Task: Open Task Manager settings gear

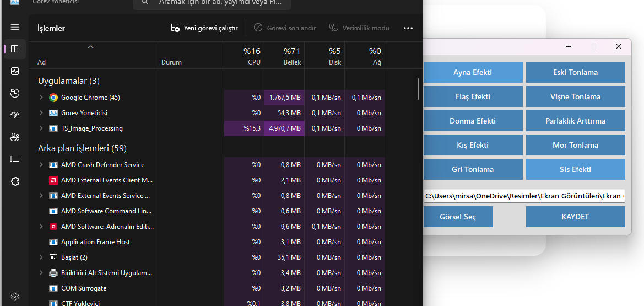Action: coord(15,297)
